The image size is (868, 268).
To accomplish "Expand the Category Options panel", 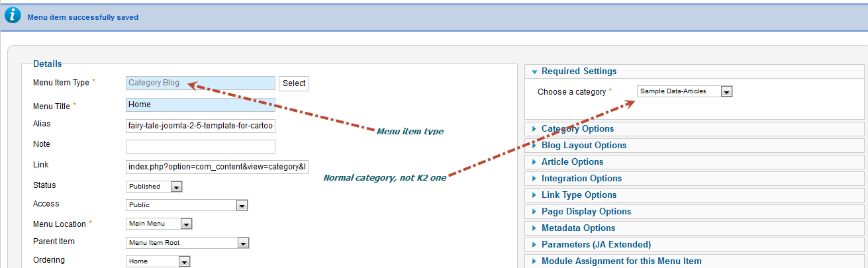I will [577, 129].
